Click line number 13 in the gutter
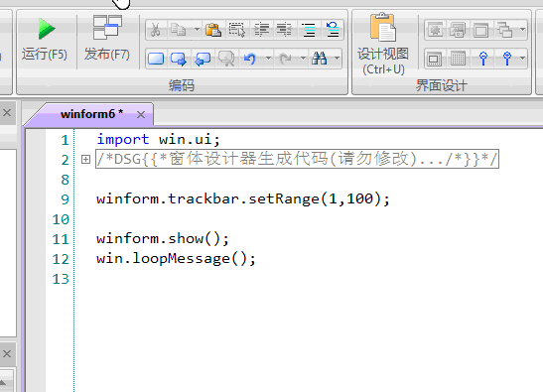543x392 pixels. [61, 279]
